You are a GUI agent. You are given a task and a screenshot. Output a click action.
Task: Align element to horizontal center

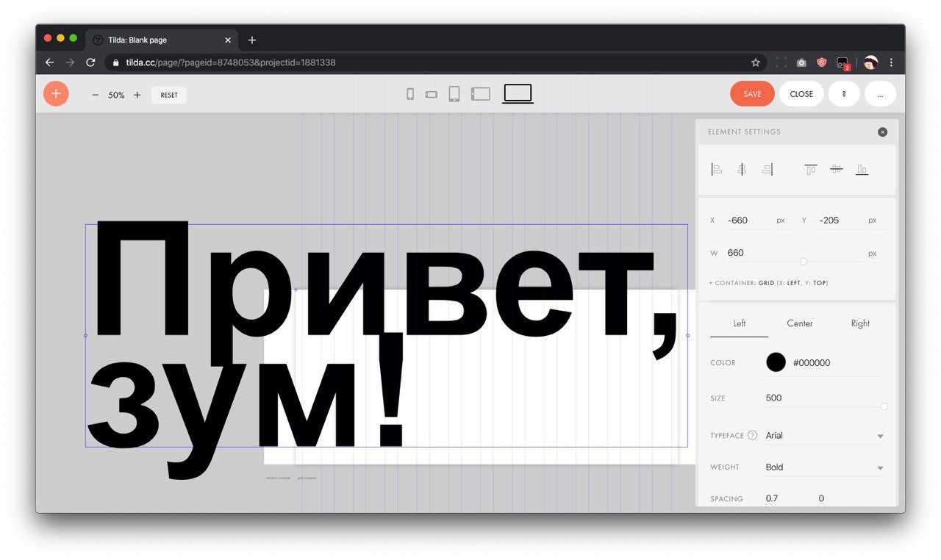742,170
